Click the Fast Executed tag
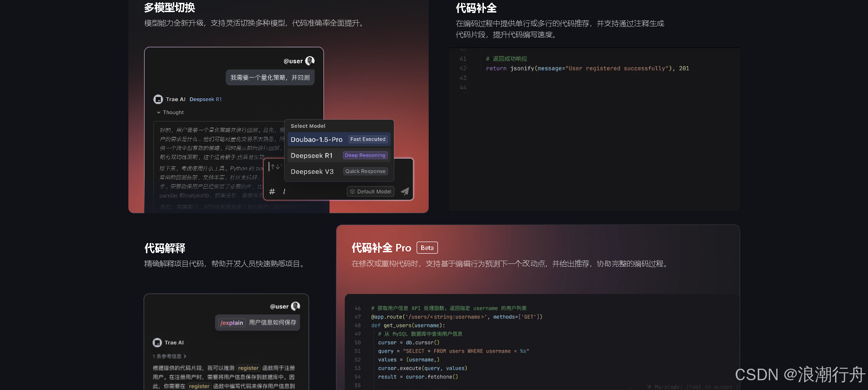868x390 pixels. tap(368, 139)
